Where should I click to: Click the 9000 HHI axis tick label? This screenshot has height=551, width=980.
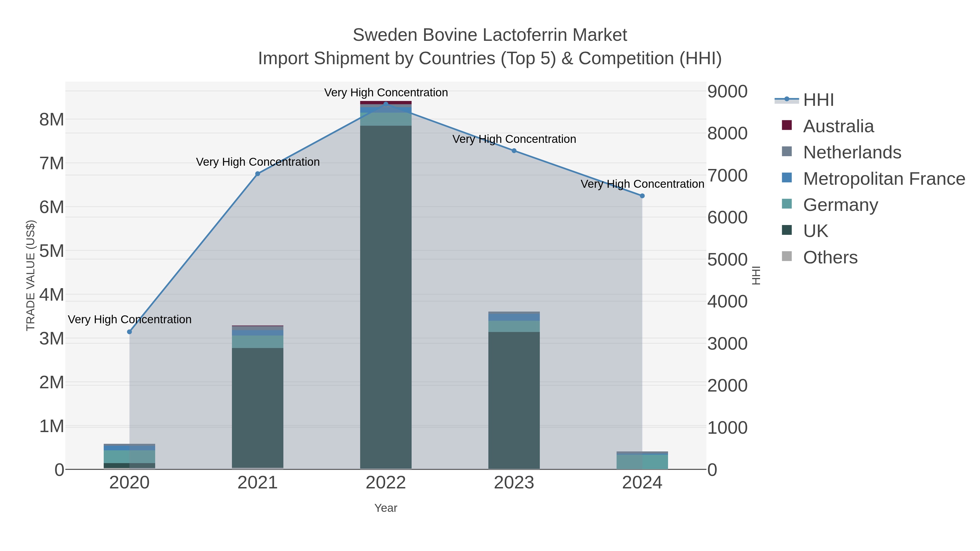pos(727,92)
